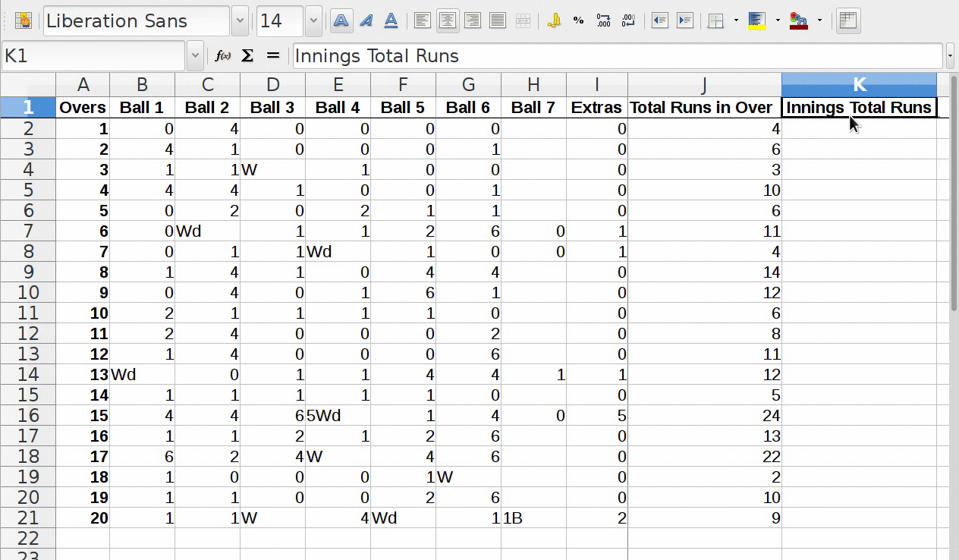Expand the font size dropdown
Screen dimensions: 959x560
coord(313,21)
